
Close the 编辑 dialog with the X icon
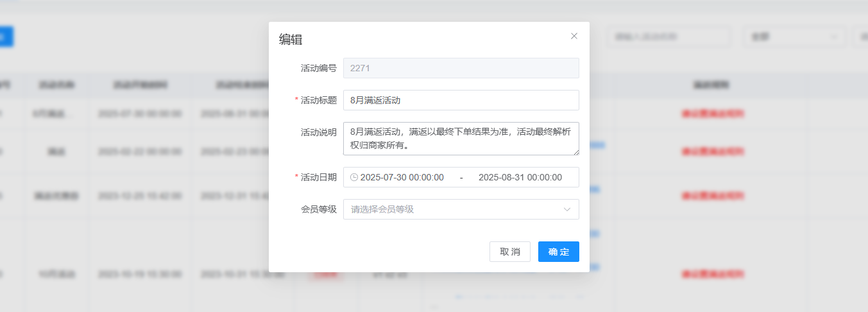(574, 36)
